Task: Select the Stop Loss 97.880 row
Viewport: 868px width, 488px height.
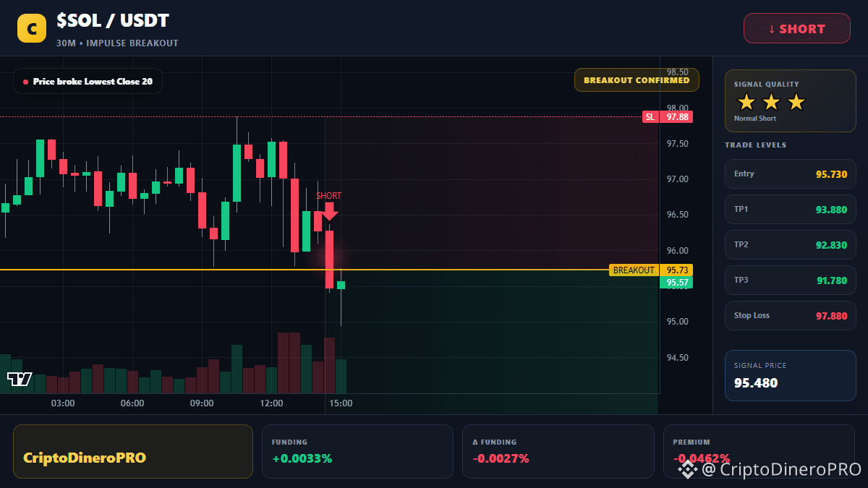Action: [x=791, y=316]
